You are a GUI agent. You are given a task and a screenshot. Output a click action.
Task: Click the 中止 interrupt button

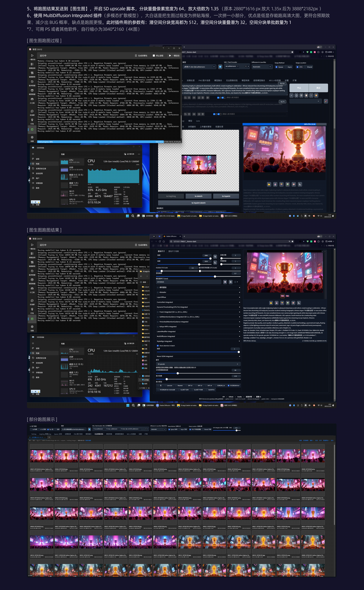pos(299,88)
